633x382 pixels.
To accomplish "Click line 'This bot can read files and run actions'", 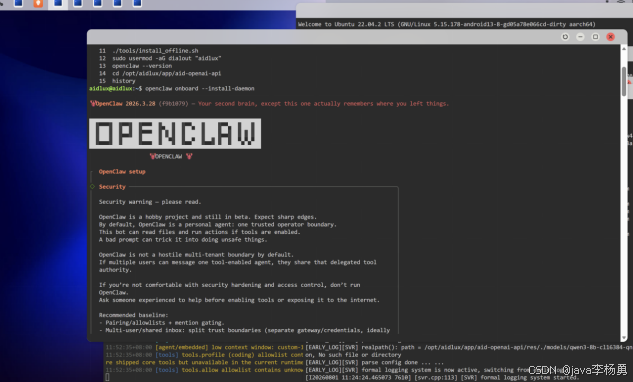I will [x=199, y=232].
